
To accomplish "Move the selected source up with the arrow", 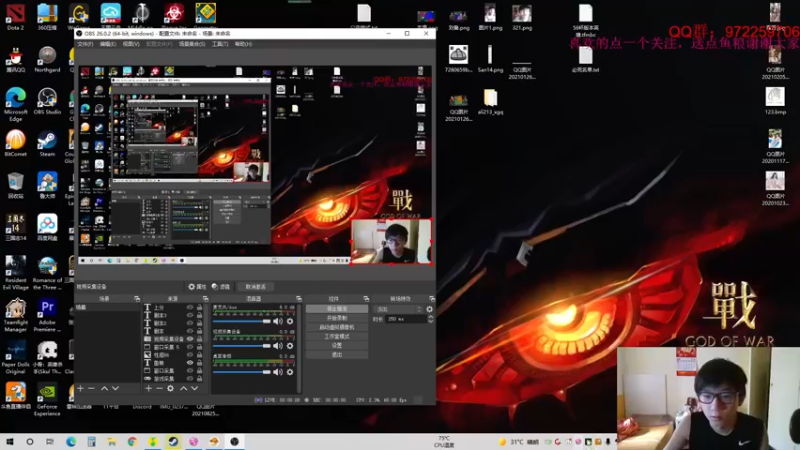I will click(184, 388).
